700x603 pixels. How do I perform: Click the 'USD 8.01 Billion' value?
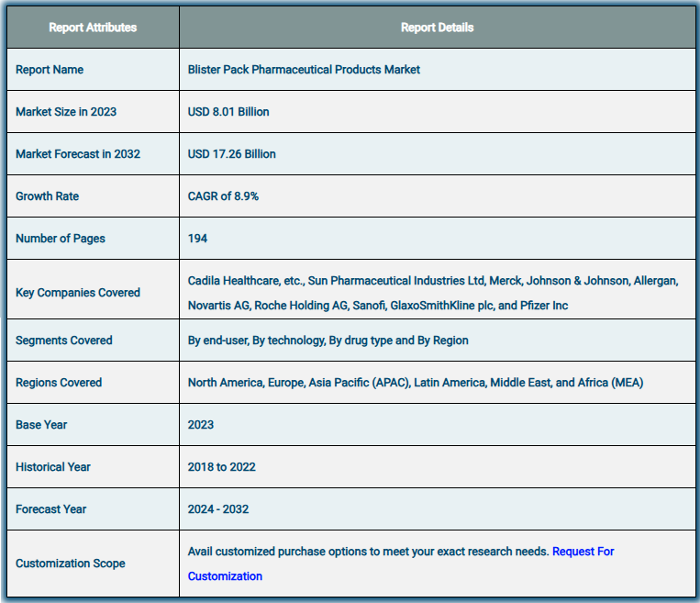228,112
